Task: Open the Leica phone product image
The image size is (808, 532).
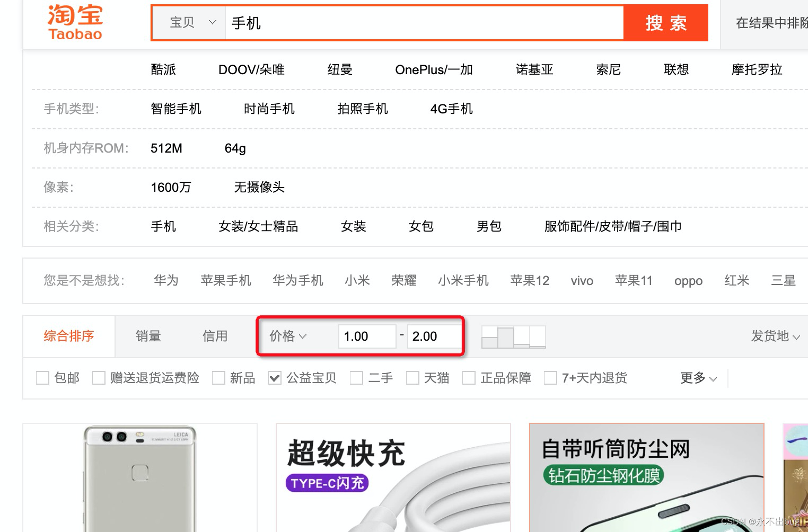Action: 140,478
